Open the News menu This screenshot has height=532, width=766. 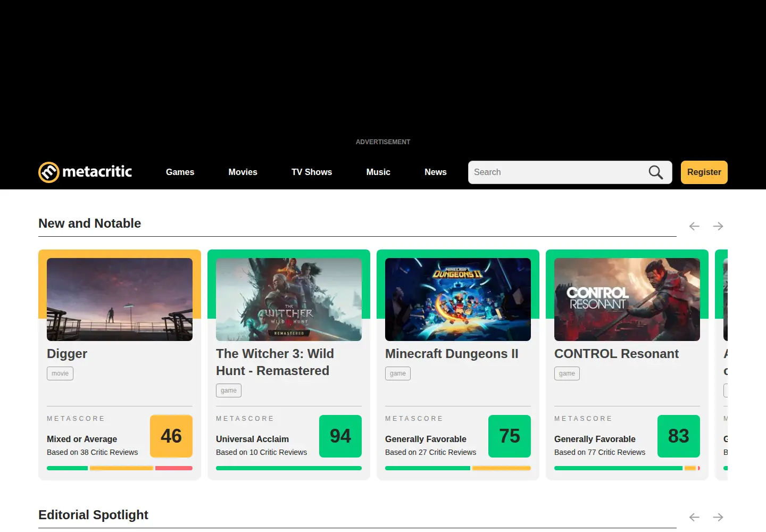point(436,172)
